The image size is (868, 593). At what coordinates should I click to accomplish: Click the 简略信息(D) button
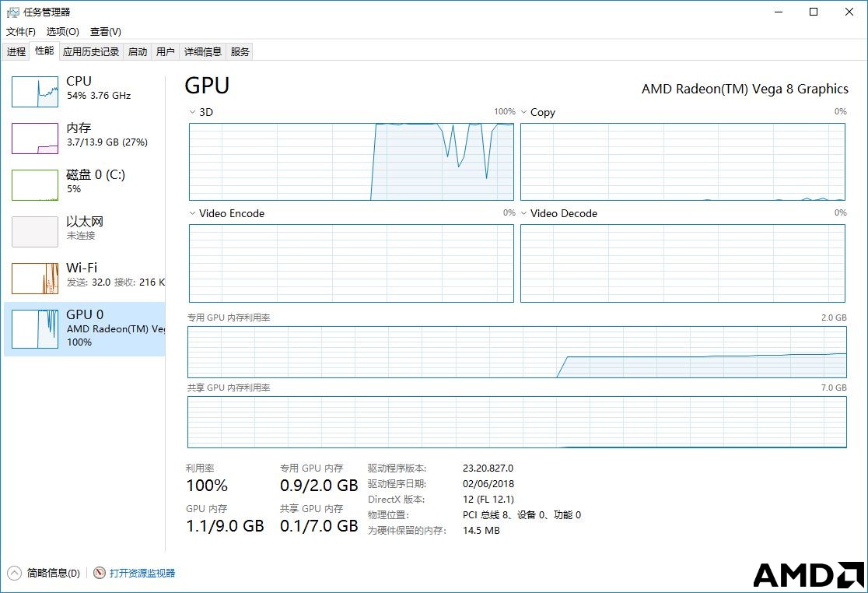coord(53,573)
